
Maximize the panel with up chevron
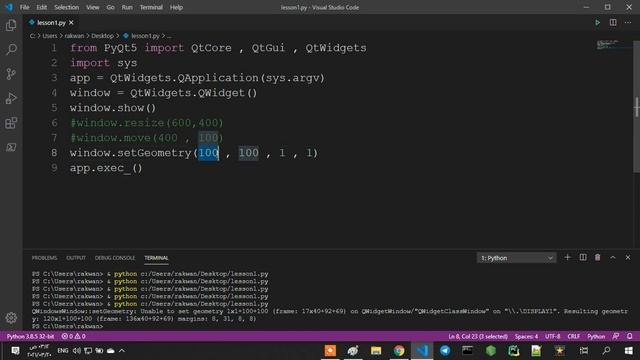click(x=613, y=258)
